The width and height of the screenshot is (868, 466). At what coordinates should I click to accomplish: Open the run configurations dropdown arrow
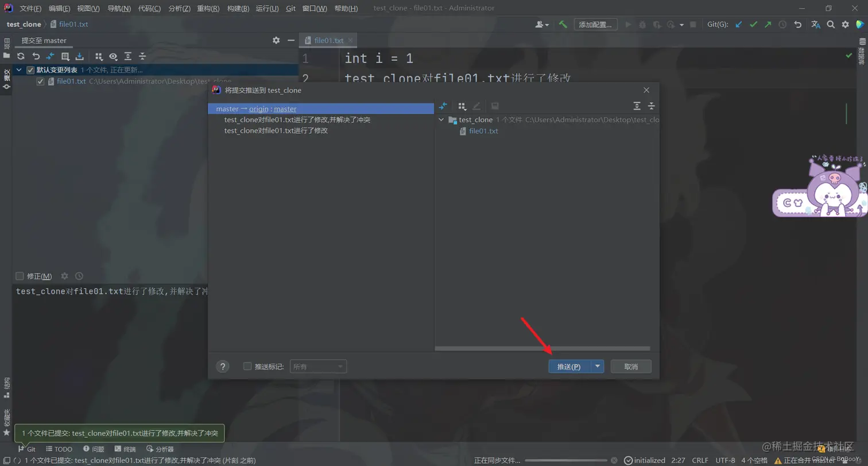coord(681,25)
